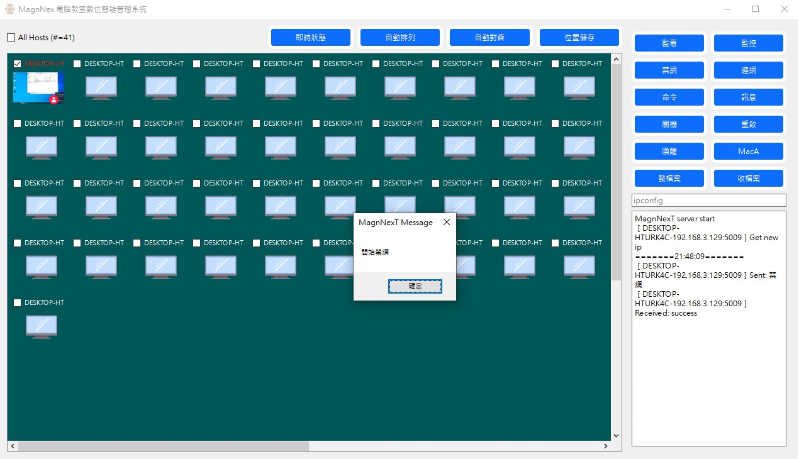Screen dimensions: 798x459
Task: Click the 命令 command button
Action: tap(669, 97)
